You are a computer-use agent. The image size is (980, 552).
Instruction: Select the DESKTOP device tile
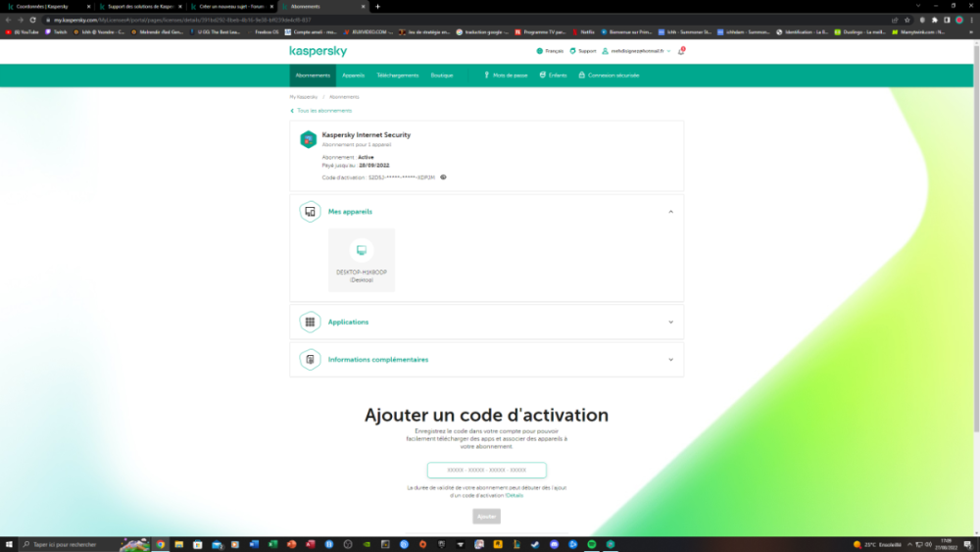tap(362, 260)
